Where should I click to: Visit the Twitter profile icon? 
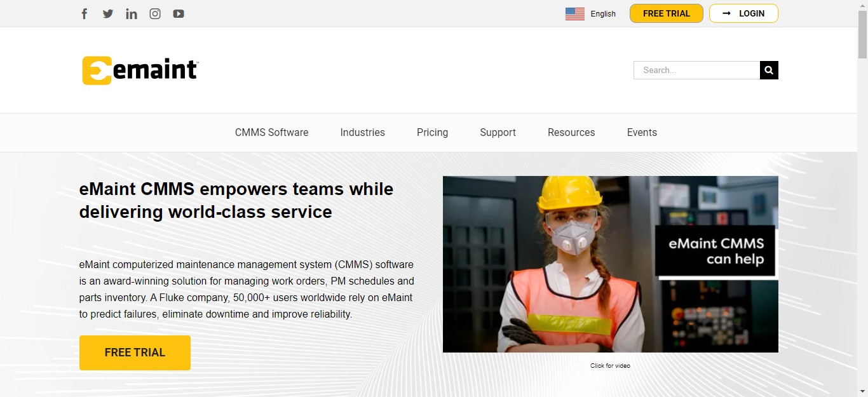[108, 13]
